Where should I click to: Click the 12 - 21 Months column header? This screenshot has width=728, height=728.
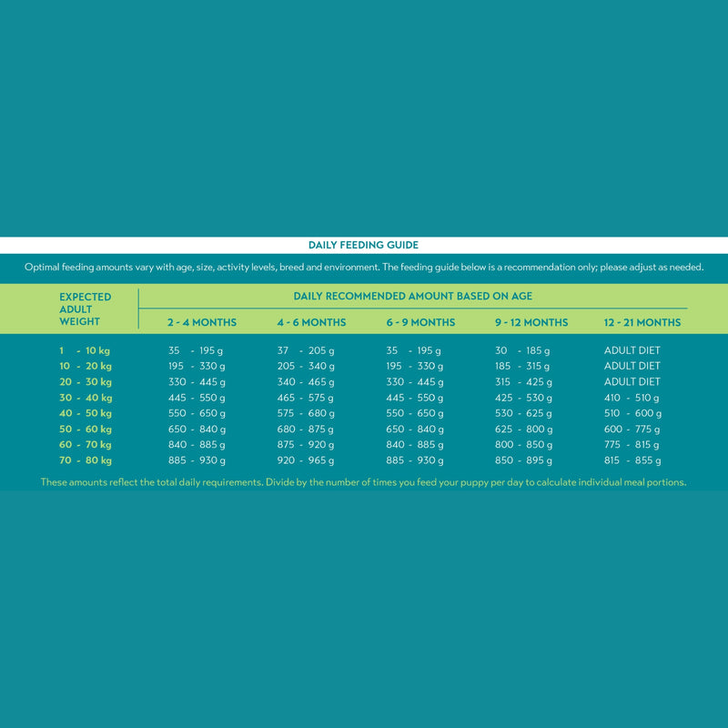pos(642,322)
